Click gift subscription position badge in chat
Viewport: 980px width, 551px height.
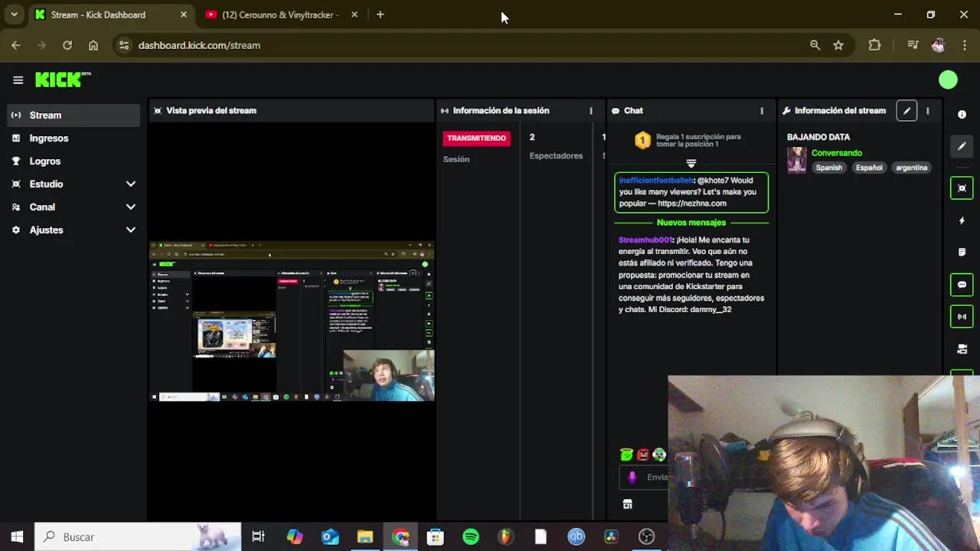pyautogui.click(x=642, y=140)
